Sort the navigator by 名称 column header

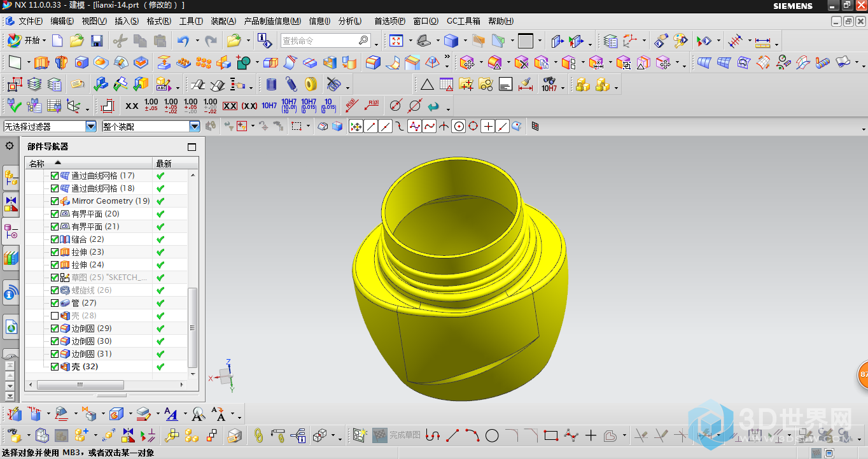[x=89, y=164]
